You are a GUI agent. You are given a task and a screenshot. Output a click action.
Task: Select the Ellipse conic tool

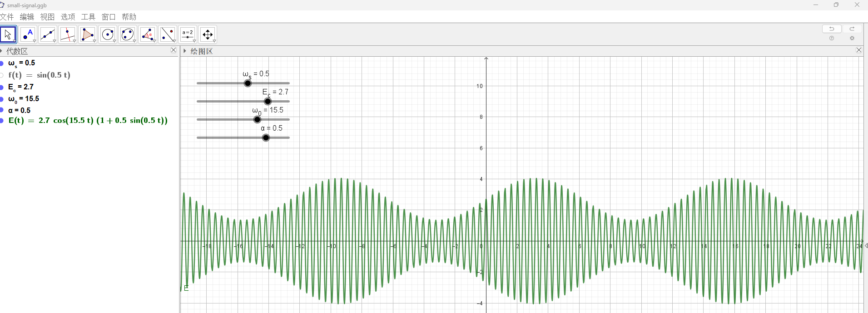(x=128, y=34)
